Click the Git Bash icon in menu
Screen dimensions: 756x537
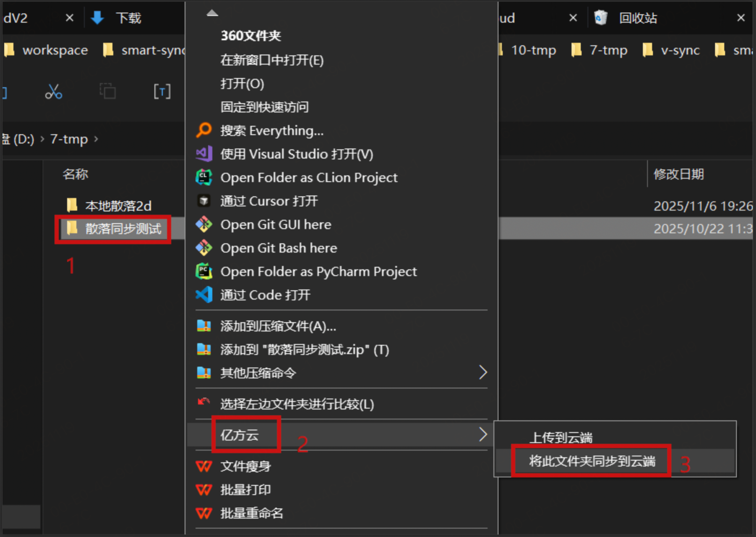click(x=204, y=248)
